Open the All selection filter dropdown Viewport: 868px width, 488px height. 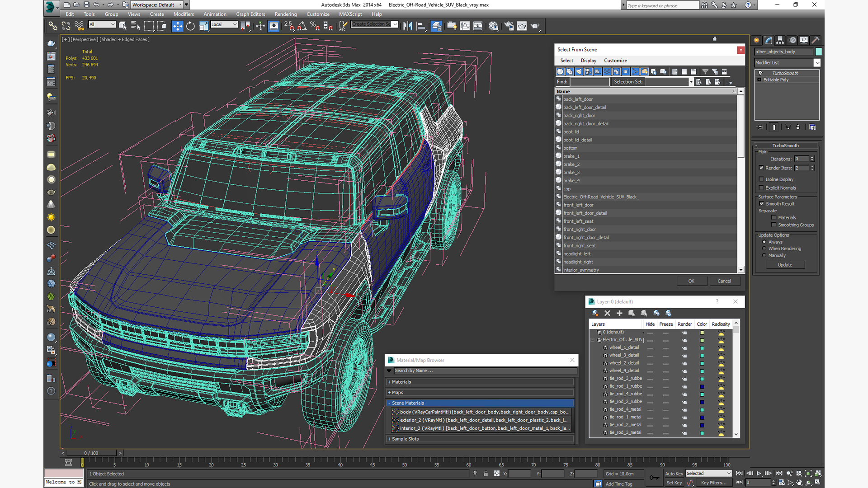[x=102, y=24]
